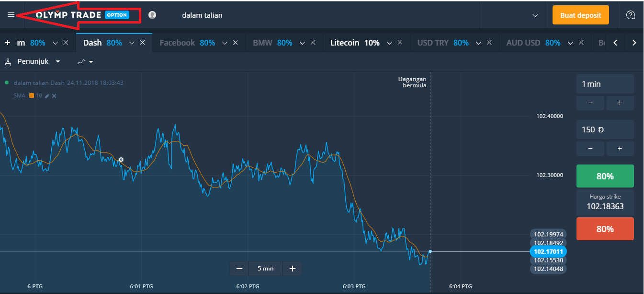
Task: Click the 102.15530 price level label
Action: [548, 260]
